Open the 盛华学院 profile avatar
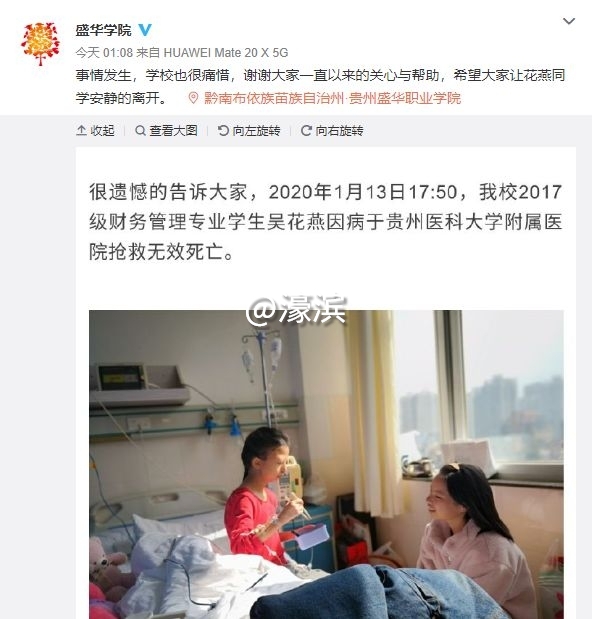592x619 pixels. click(40, 44)
